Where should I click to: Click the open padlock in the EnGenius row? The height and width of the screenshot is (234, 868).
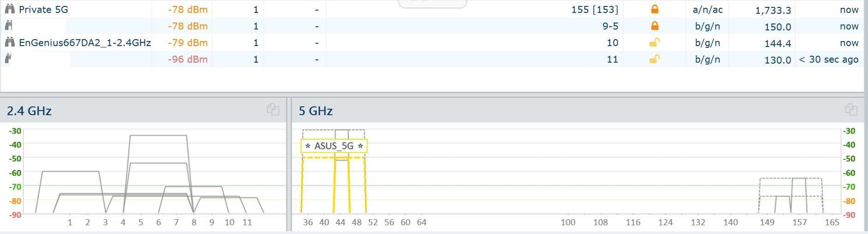654,42
